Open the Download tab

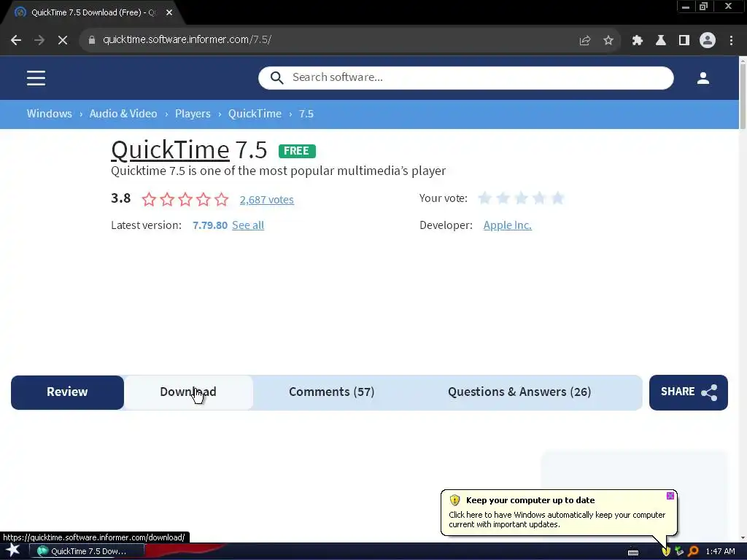click(188, 392)
